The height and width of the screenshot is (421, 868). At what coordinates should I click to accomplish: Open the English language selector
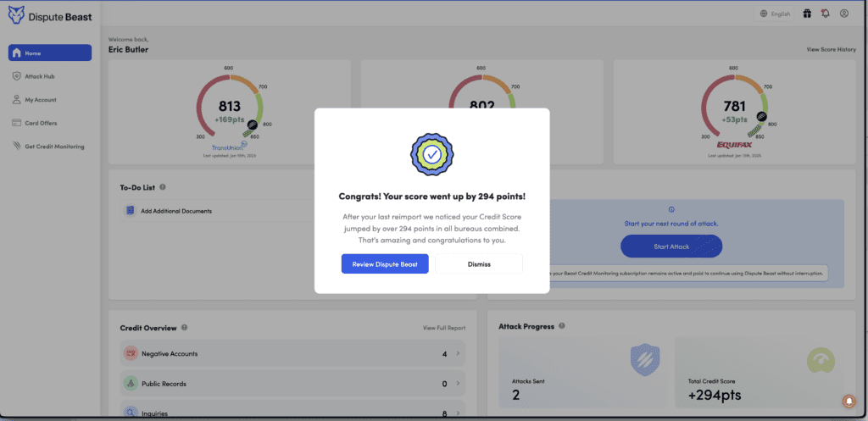point(775,14)
